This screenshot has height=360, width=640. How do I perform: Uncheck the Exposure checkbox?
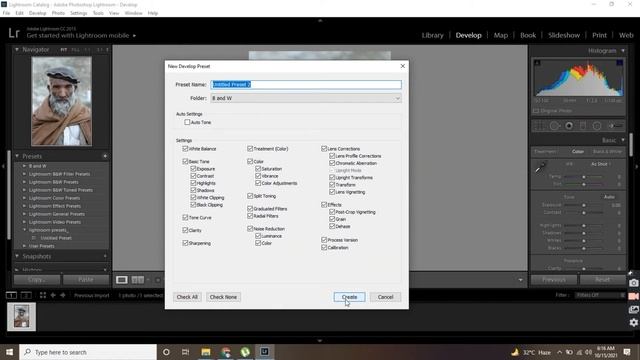coord(193,169)
